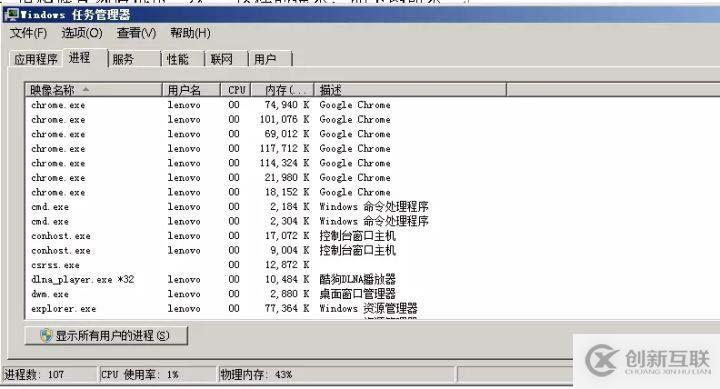Select chrome.exe row using 18,152 K
The image size is (720, 389).
coord(373,192)
